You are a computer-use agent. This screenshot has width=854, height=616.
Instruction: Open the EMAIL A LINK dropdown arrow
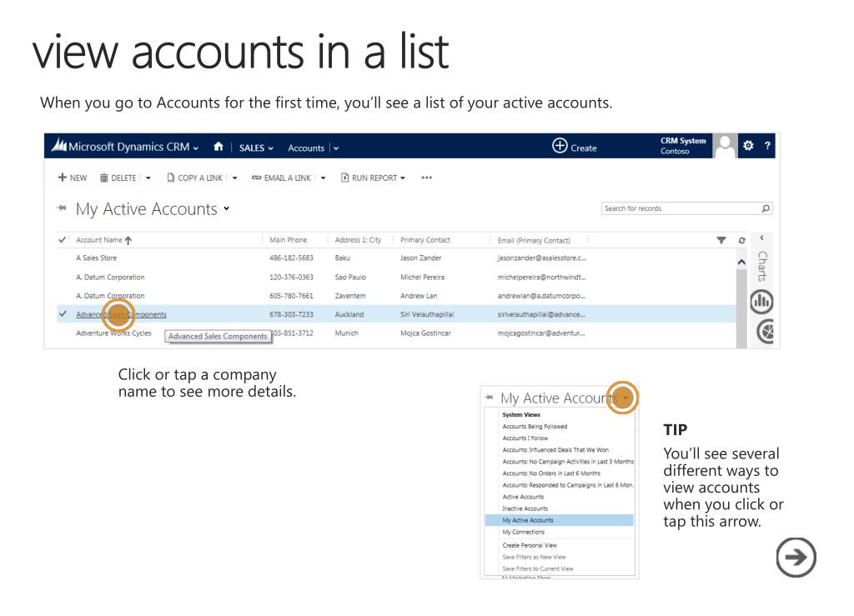[323, 178]
